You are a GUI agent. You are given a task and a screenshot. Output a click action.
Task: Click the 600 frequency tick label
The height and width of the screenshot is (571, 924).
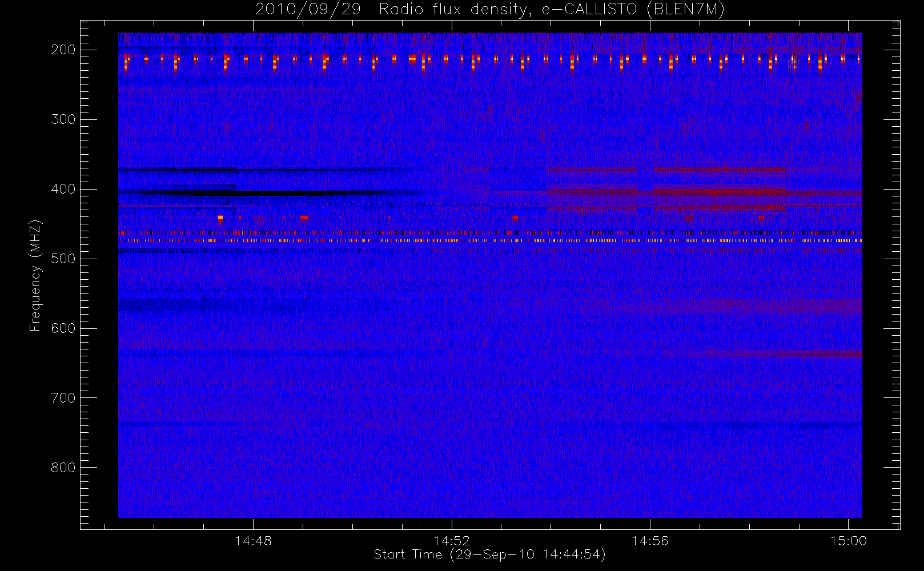[63, 328]
